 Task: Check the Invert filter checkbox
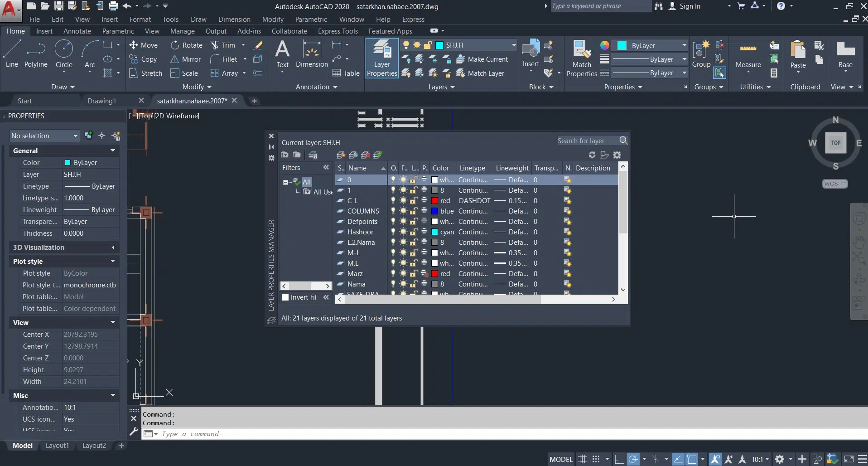coord(285,297)
